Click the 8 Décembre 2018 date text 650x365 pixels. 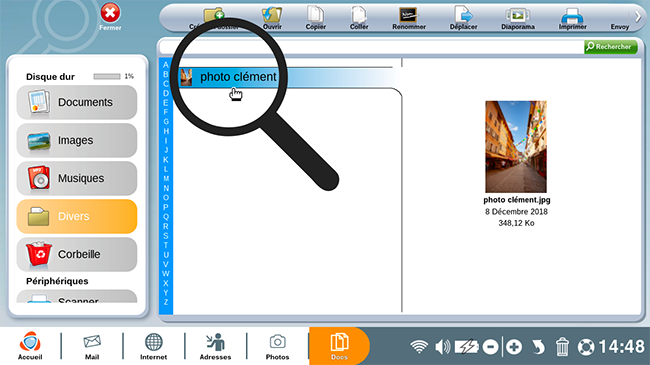tap(516, 212)
